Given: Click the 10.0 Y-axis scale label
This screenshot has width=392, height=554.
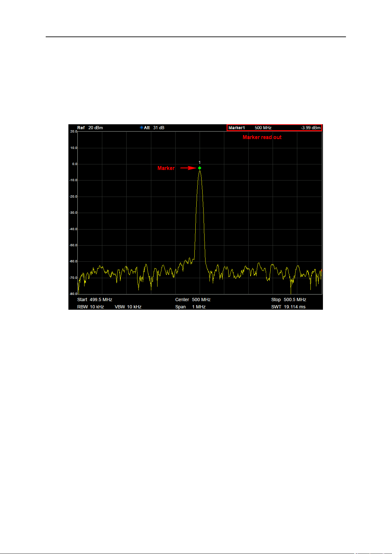Looking at the screenshot, I should (x=73, y=148).
